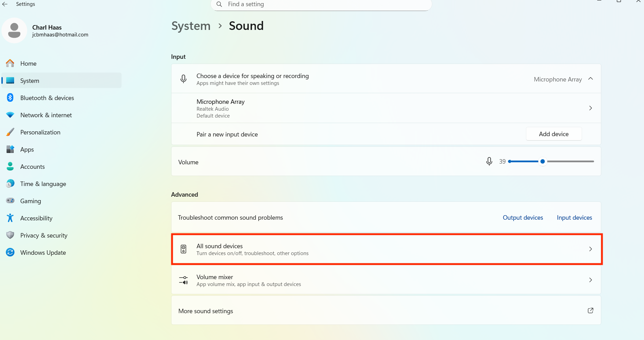Viewport: 644px width, 340px height.
Task: Click the Windows Update icon
Action: [x=10, y=252]
